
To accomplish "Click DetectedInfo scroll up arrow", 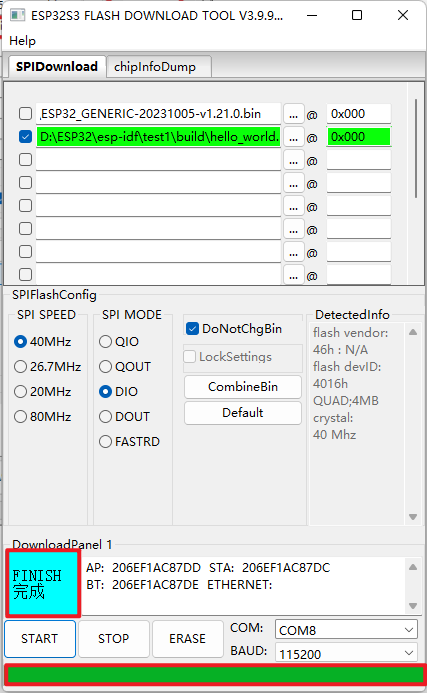I will click(x=413, y=332).
